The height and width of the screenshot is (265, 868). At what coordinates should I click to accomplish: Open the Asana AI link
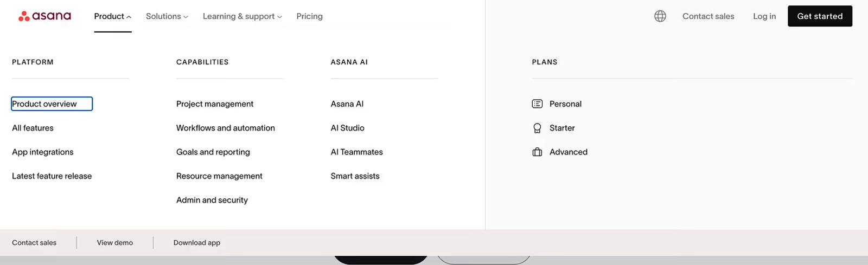click(x=347, y=104)
